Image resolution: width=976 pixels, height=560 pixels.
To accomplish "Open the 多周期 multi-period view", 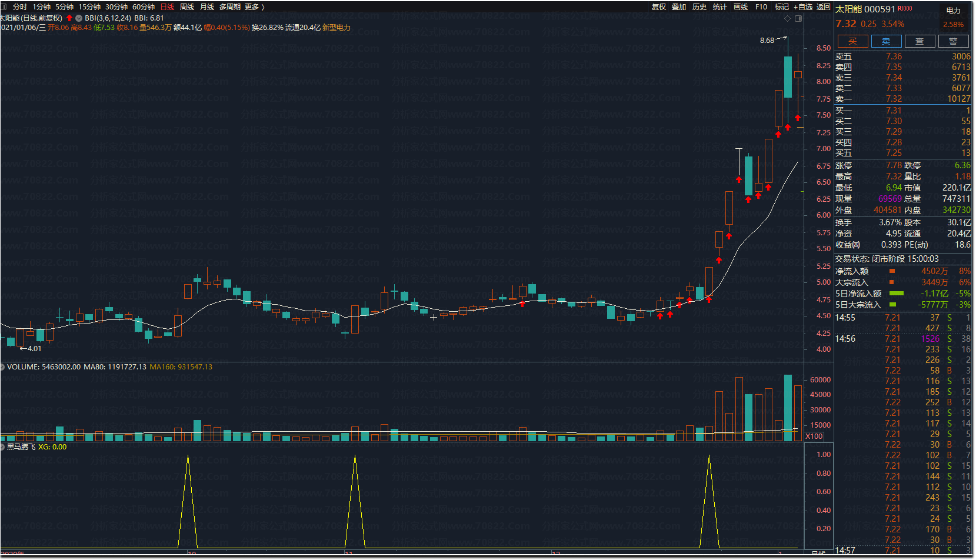I will click(230, 7).
